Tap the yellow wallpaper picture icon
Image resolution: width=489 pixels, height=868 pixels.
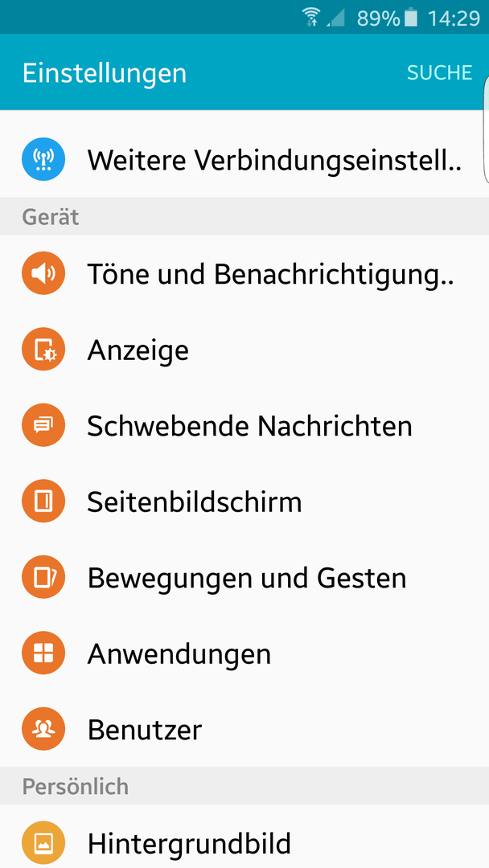point(43,843)
